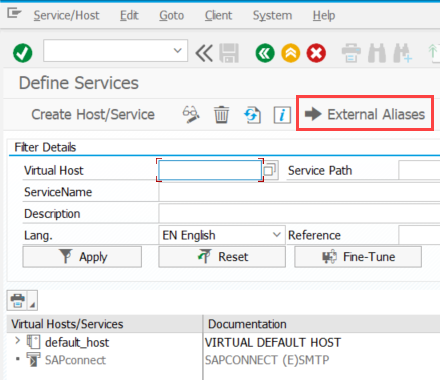Click the yellow Exit icon

click(291, 53)
